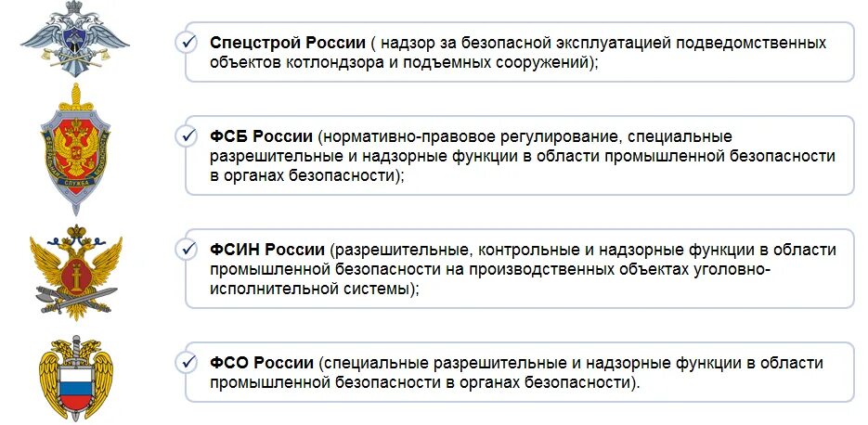Select the bold heading ФСБ России
This screenshot has height=425, width=868.
click(x=262, y=136)
